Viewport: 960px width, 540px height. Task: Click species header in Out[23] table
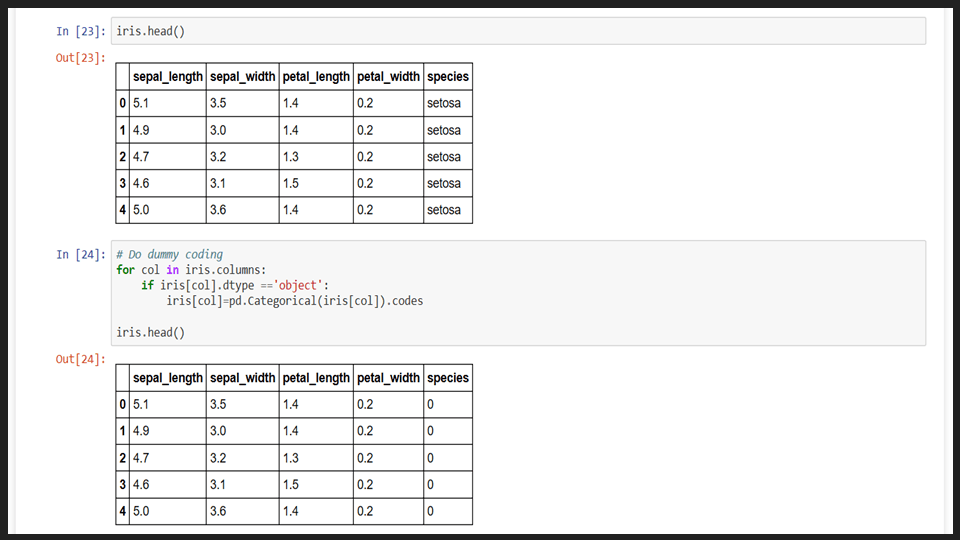point(448,77)
